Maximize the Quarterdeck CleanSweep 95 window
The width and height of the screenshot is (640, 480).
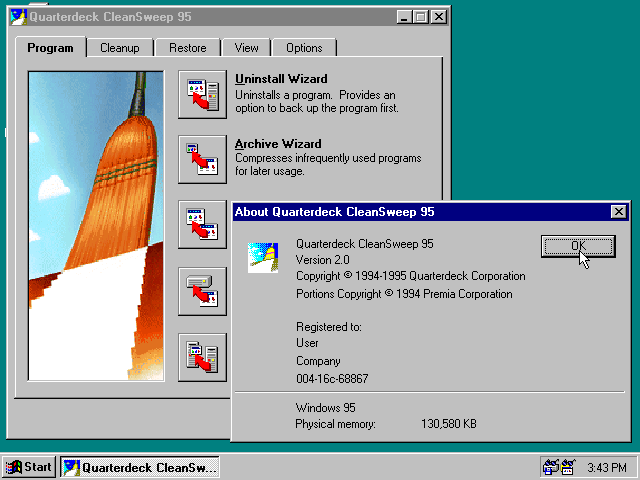pos(420,17)
